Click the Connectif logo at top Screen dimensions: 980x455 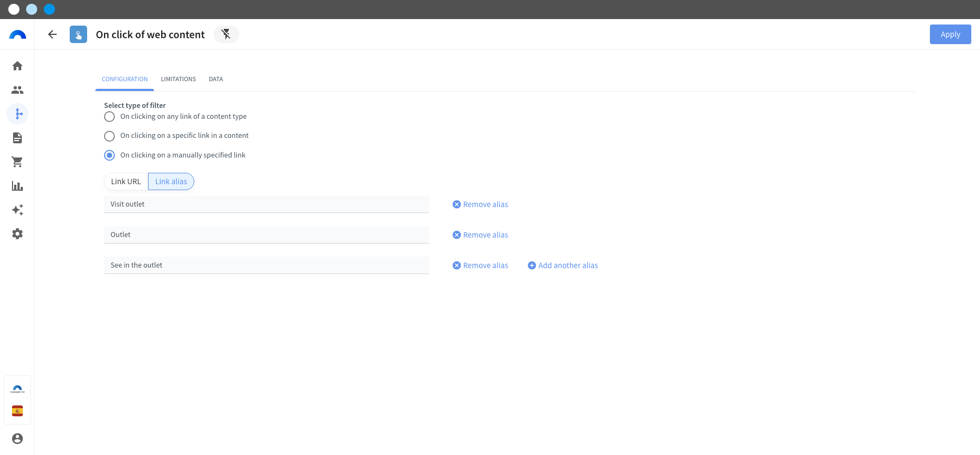pyautogui.click(x=17, y=34)
